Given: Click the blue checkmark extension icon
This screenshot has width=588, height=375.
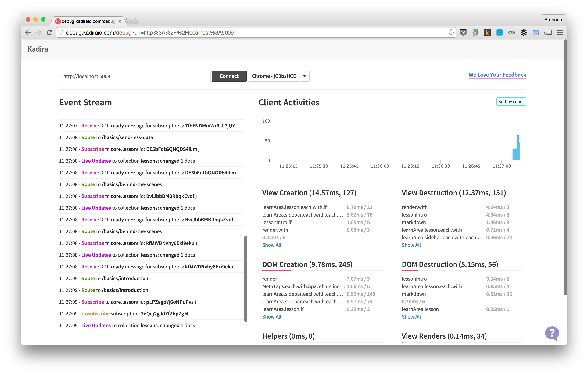Looking at the screenshot, I should (499, 32).
